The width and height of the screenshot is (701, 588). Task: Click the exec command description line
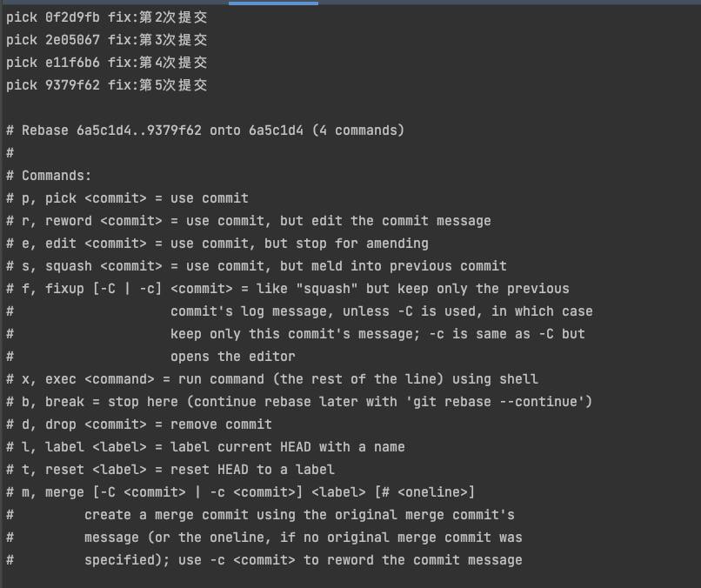tap(271, 379)
